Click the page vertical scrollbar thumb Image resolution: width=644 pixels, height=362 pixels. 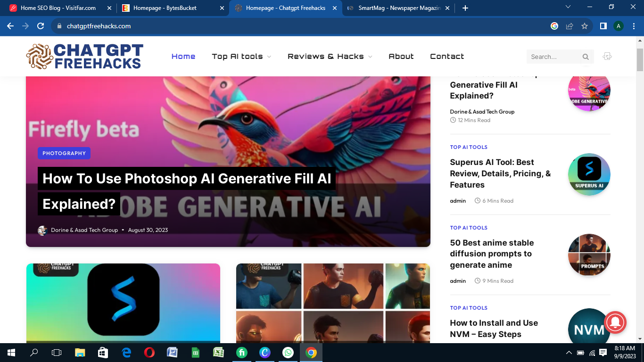640,59
